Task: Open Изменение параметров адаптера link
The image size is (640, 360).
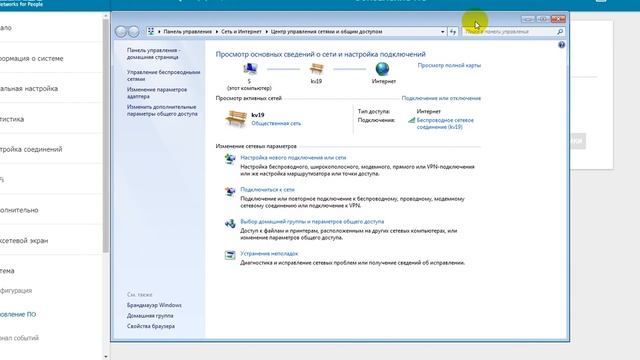Action: [x=157, y=93]
